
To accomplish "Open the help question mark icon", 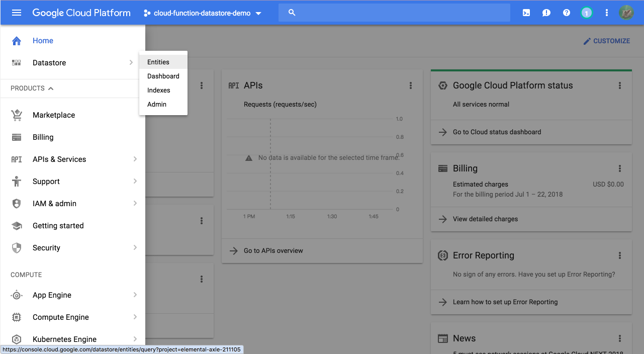I will (x=567, y=13).
